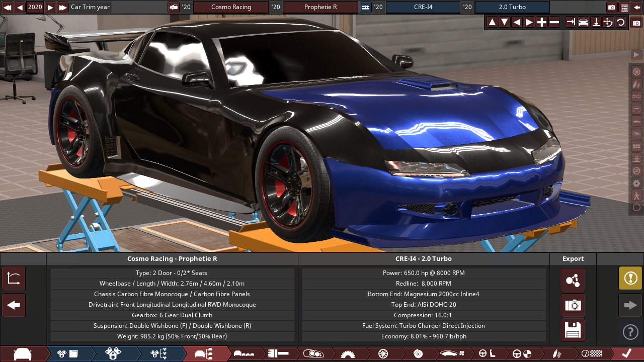Toggle grid display in side panel
Image resolution: width=644 pixels, height=362 pixels.
[636, 145]
